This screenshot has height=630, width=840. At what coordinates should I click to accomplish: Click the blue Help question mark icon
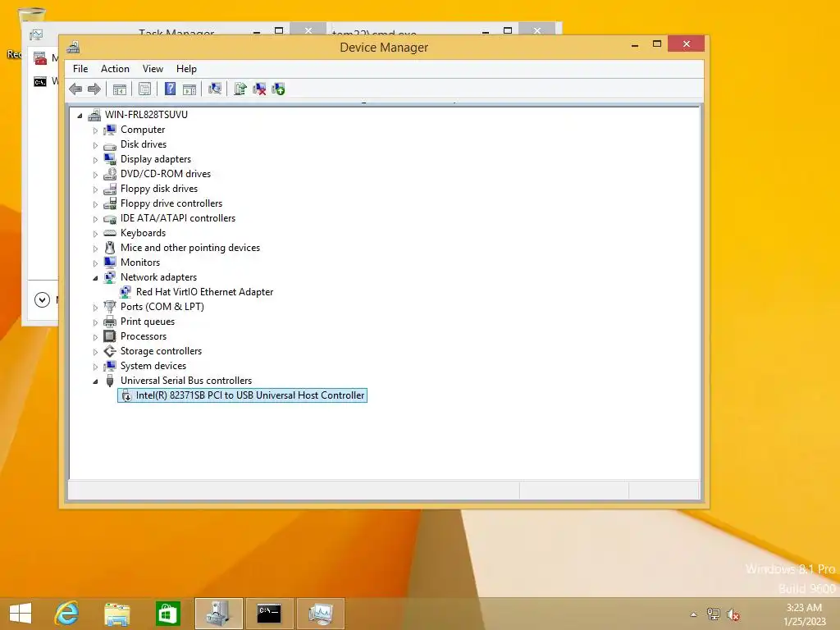pos(170,89)
